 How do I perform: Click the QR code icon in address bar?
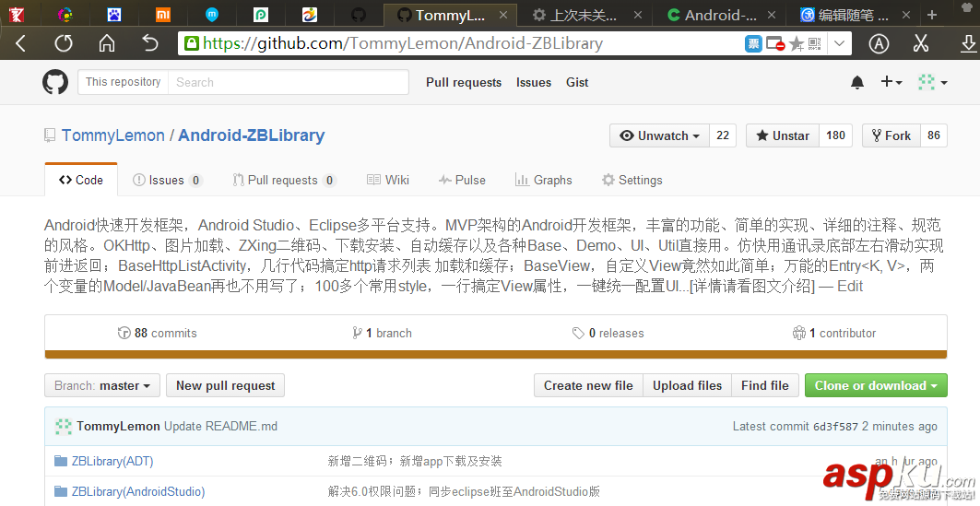pos(814,43)
